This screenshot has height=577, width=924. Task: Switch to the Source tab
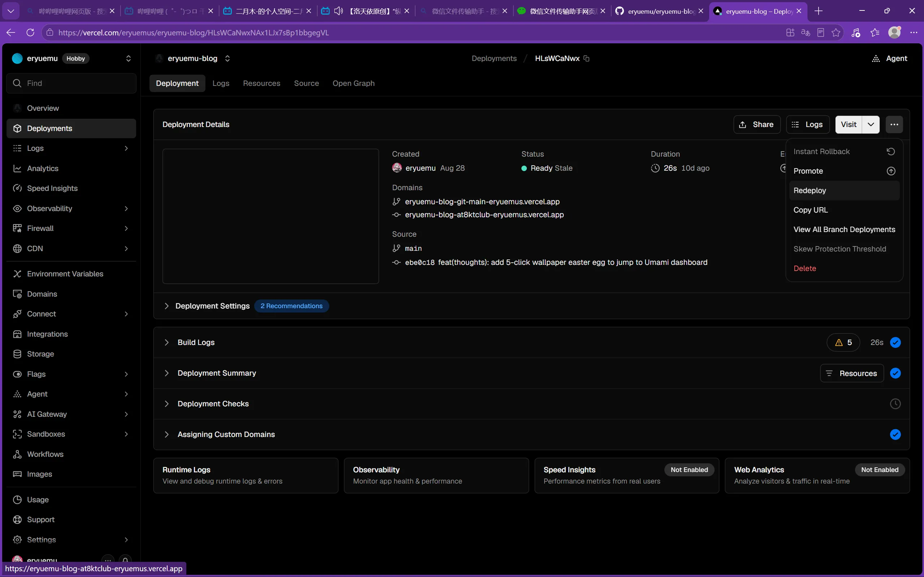306,83
